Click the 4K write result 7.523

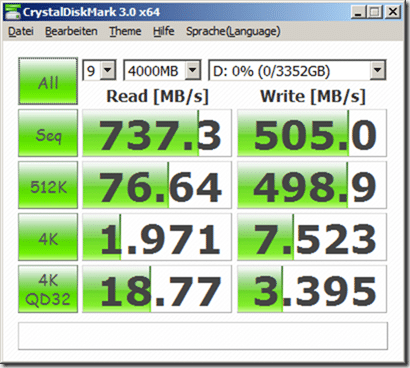coord(312,237)
